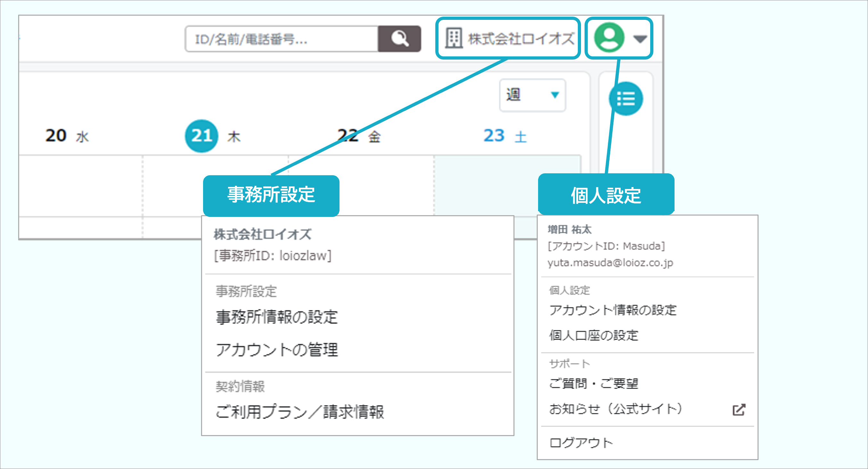
Task: Click the external link icon beside お知らせ
Action: [739, 409]
